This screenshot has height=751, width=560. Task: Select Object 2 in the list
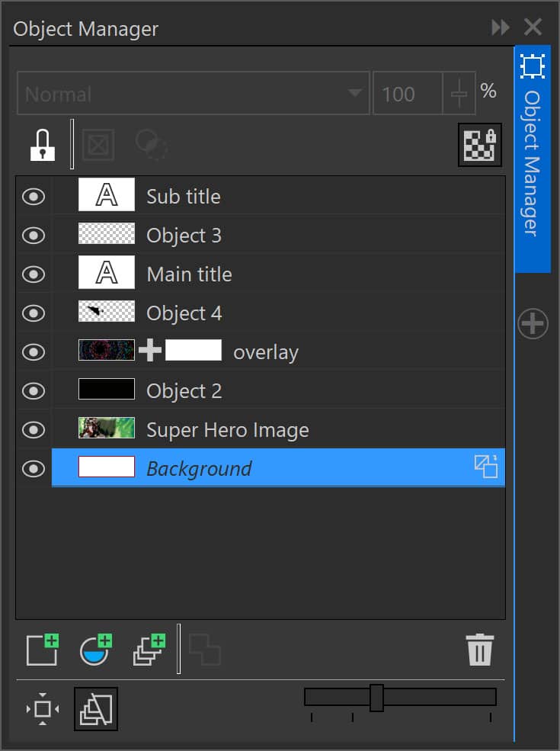coord(278,391)
